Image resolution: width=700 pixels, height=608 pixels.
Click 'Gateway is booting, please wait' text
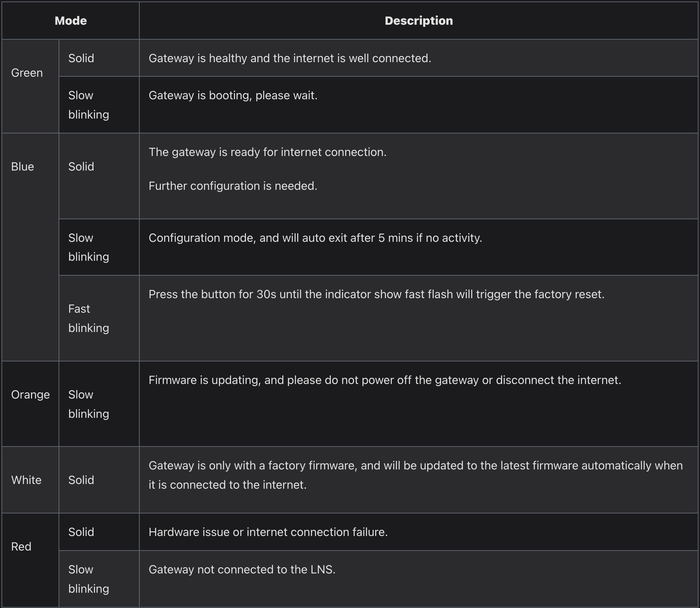coord(233,96)
